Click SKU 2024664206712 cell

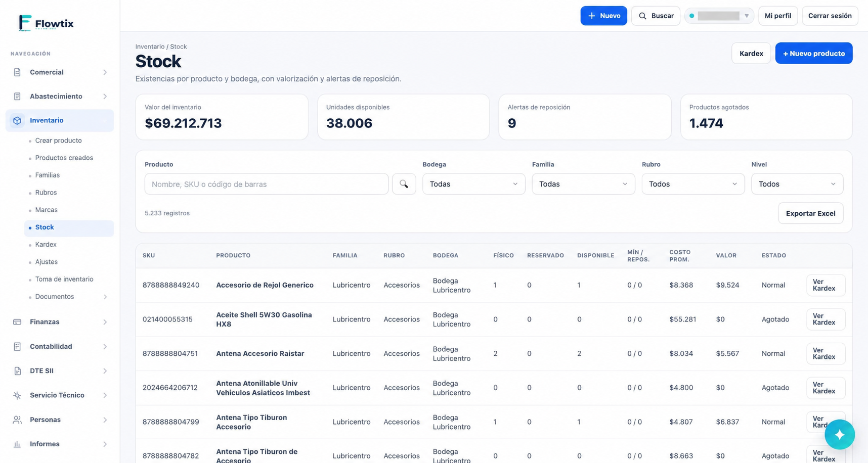pos(170,388)
